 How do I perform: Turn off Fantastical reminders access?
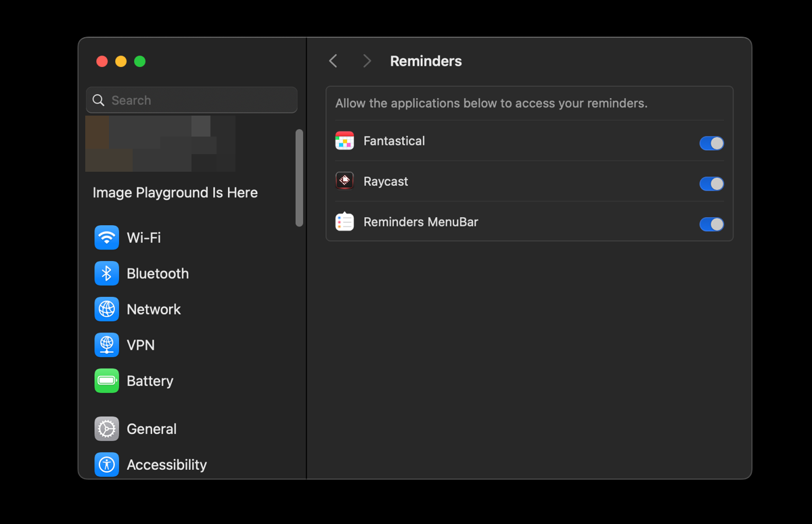pos(711,143)
